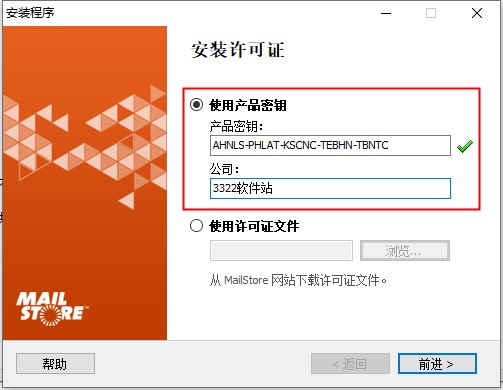503x390 pixels.
Task: Close the 安装程序 window
Action: [477, 13]
